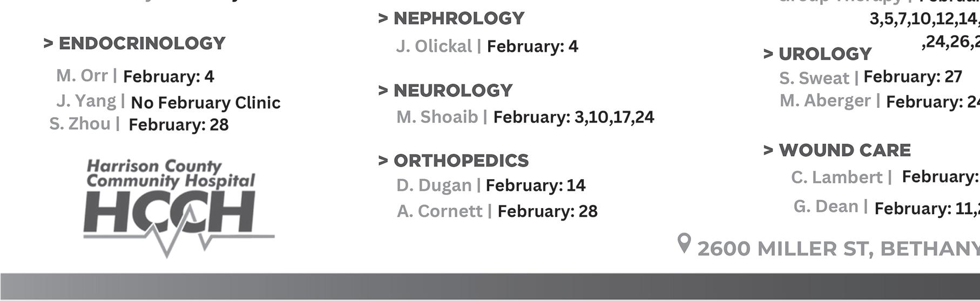Click D. Dugan orthopedics name
This screenshot has width=980, height=301.
434,185
